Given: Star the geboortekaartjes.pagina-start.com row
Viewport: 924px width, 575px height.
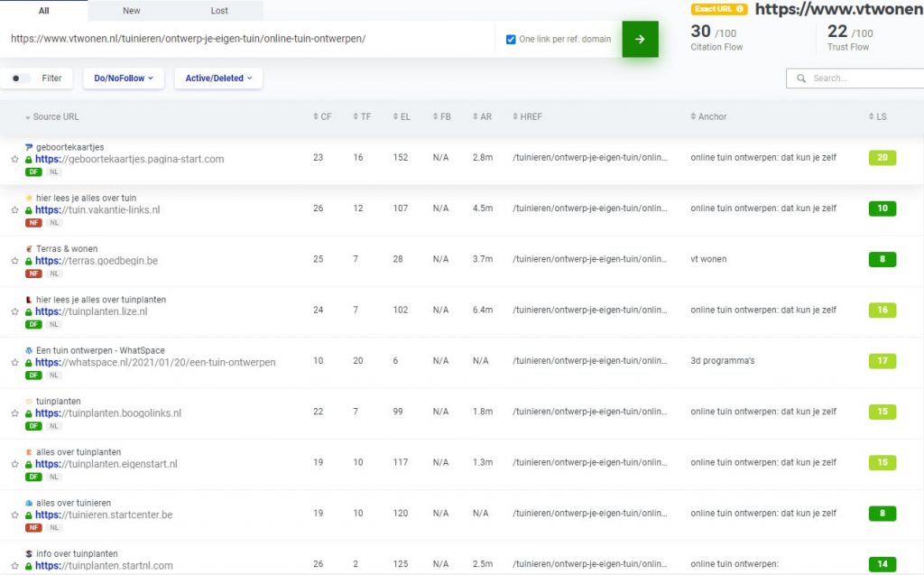Looking at the screenshot, I should pos(14,159).
